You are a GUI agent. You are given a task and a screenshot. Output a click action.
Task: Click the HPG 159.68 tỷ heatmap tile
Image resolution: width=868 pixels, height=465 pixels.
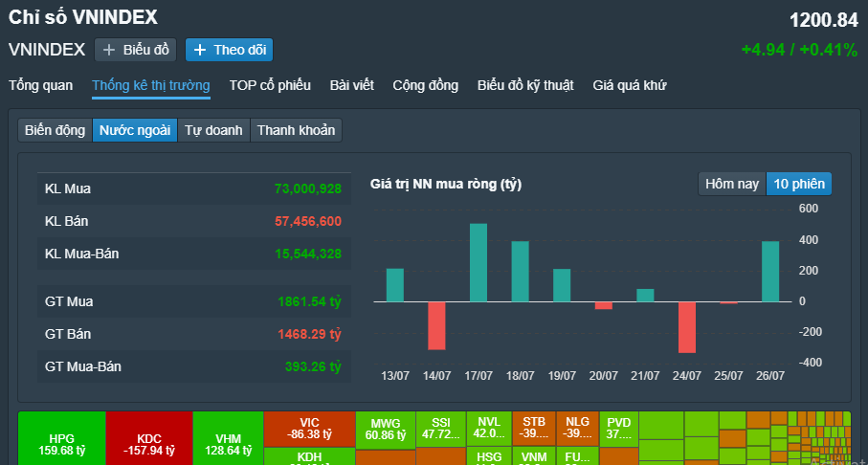[x=62, y=438]
